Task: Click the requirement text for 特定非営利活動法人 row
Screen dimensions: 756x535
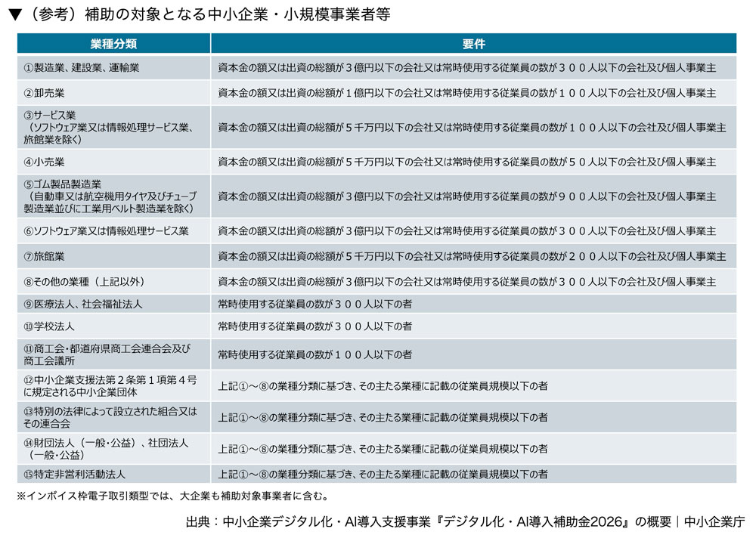Action: point(383,475)
